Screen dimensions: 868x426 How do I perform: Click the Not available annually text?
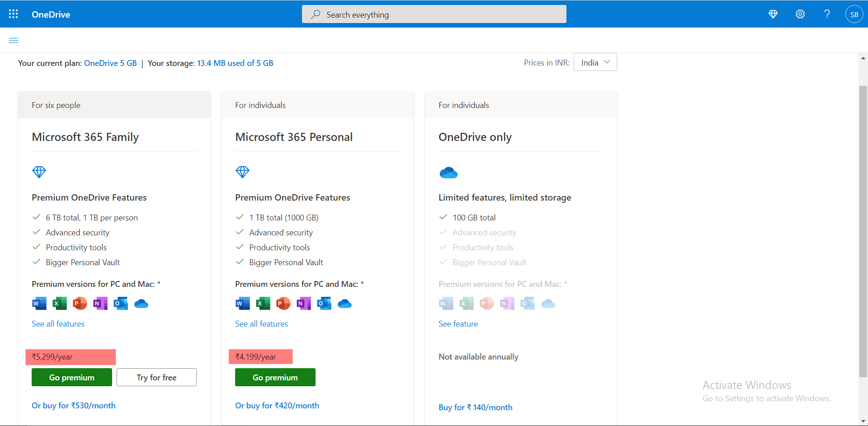coord(478,357)
